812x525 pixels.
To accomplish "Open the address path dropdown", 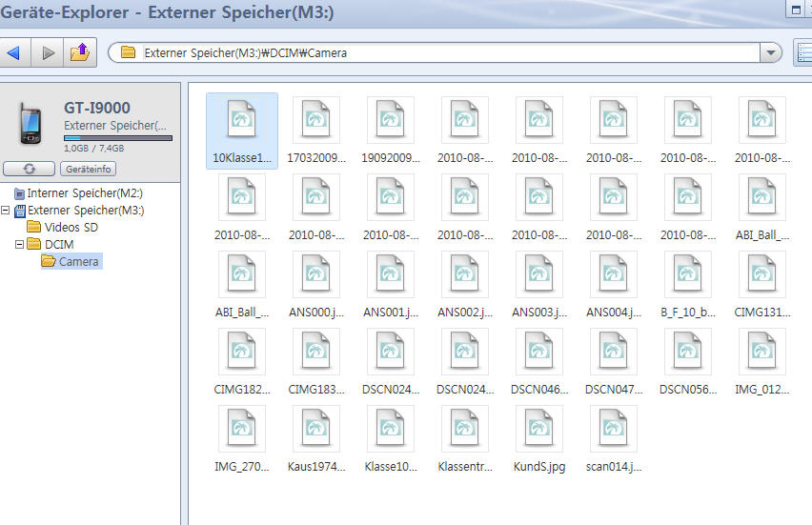I will pos(771,52).
